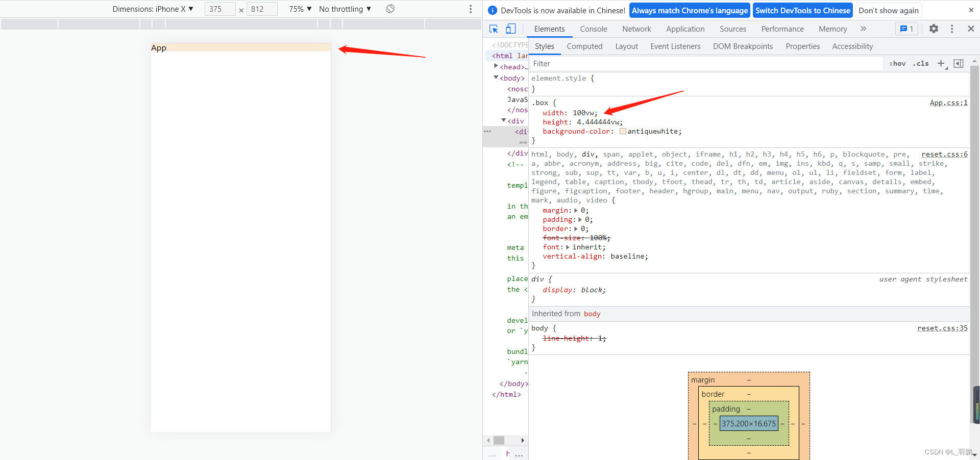The width and height of the screenshot is (980, 460).
Task: Toggle element classes with the .cls button
Action: coord(921,63)
